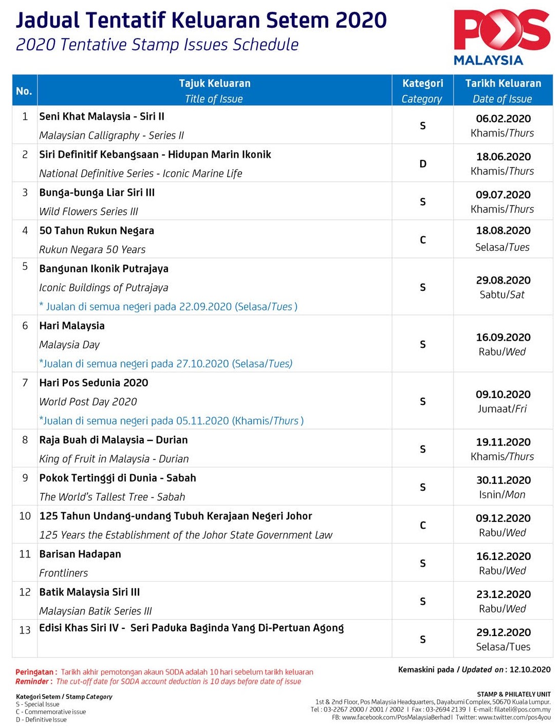Click the 'Tajuk Keluaran' column header
Image resolution: width=560 pixels, height=728 pixels.
click(x=214, y=84)
